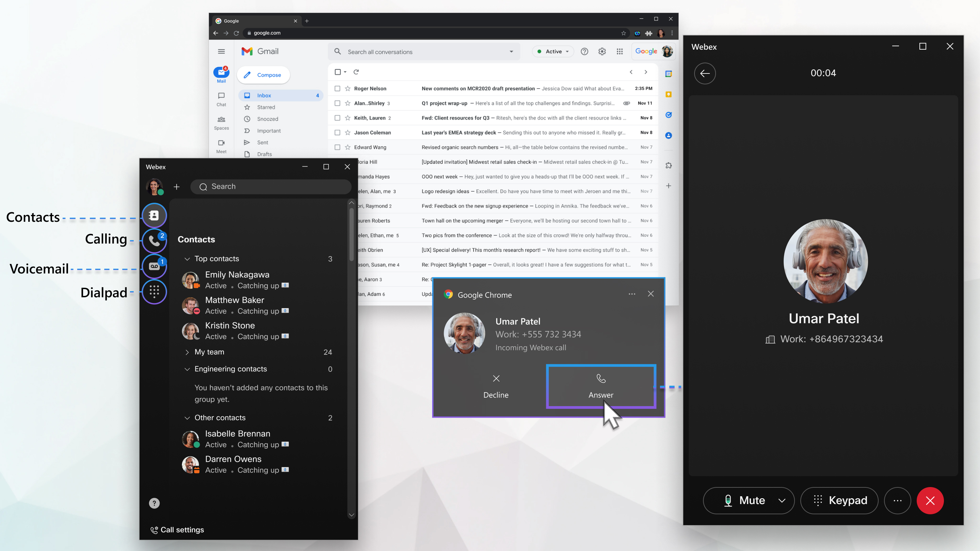Image resolution: width=980 pixels, height=551 pixels.
Task: Open more options in Webex call controls
Action: (897, 500)
